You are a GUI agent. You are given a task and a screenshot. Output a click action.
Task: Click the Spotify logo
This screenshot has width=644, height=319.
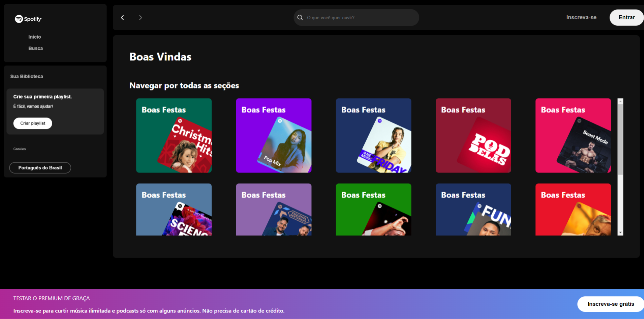28,19
